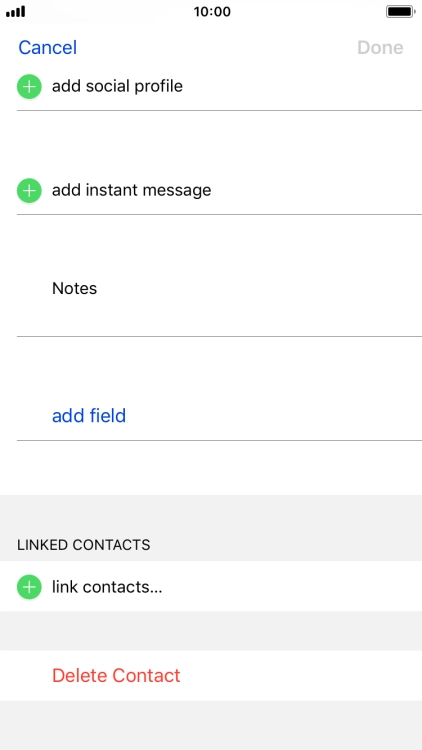Tap the green plus beside add social profile
Viewport: 422px width, 750px height.
(x=29, y=87)
